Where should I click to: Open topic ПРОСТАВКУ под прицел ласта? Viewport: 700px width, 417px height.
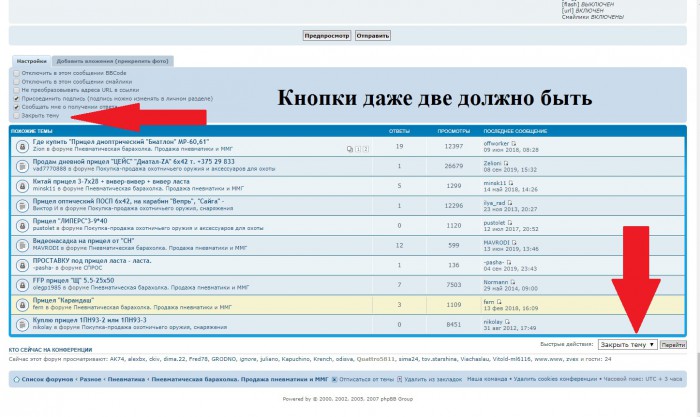(x=92, y=261)
